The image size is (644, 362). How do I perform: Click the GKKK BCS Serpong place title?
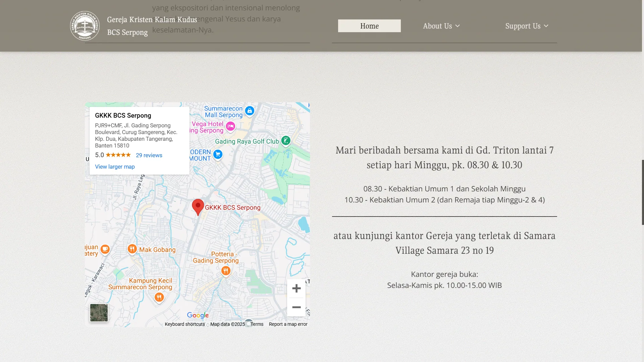point(123,115)
